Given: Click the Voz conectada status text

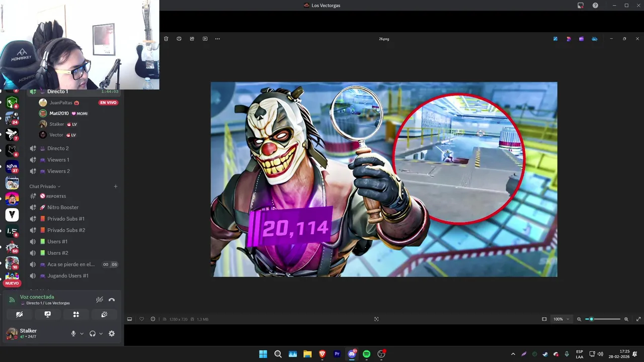Looking at the screenshot, I should coord(37,297).
